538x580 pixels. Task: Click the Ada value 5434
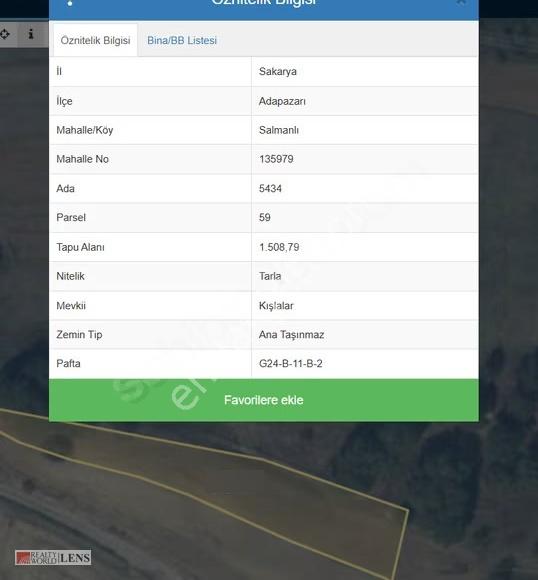[270, 189]
